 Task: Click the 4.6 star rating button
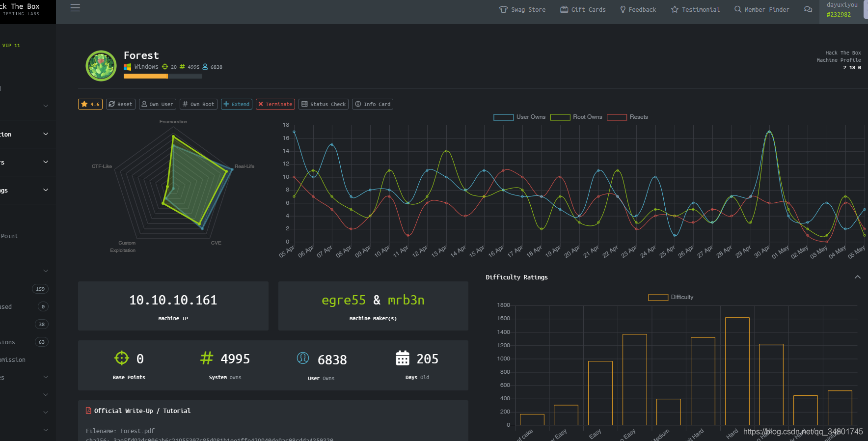pos(90,104)
